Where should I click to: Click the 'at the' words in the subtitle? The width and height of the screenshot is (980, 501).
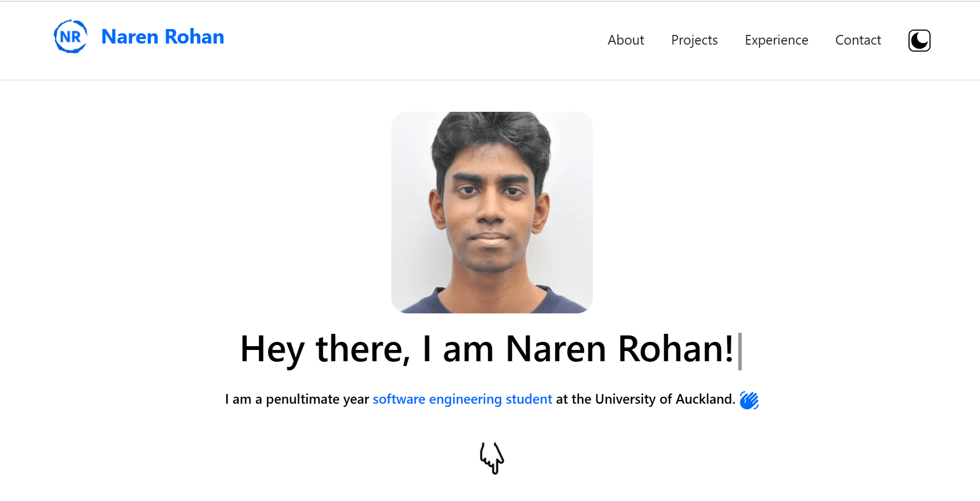[x=574, y=399]
